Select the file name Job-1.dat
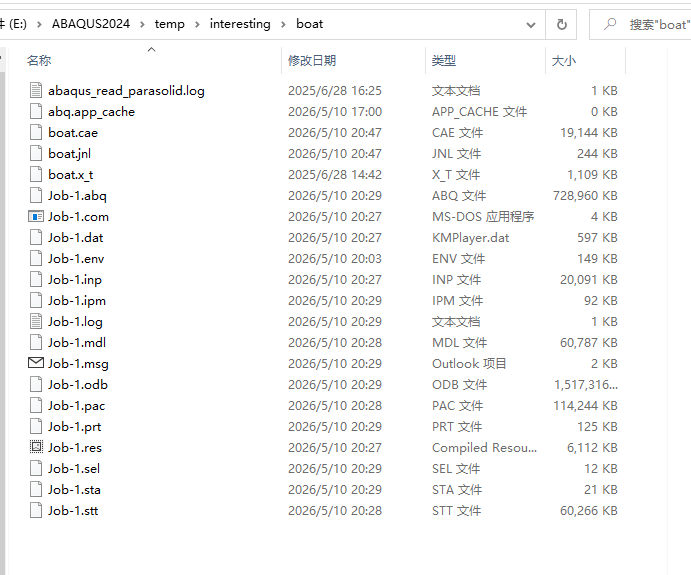Screen dimensions: 691x575 tap(76, 237)
